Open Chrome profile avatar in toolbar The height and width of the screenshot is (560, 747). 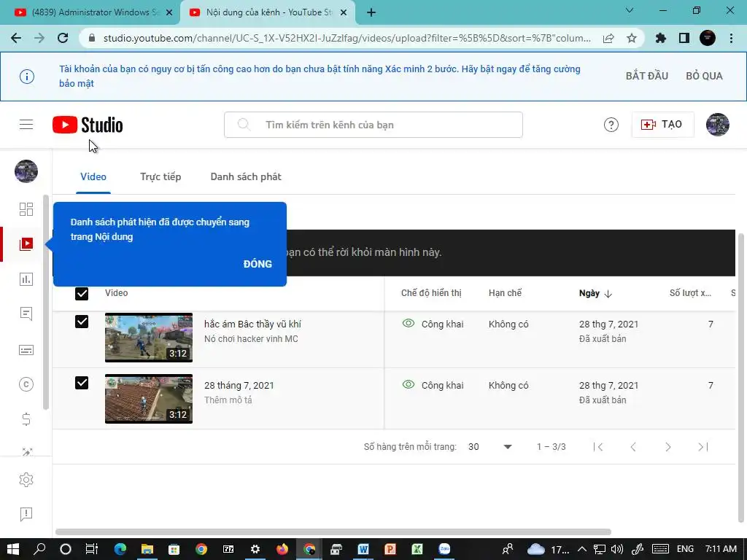[x=708, y=38]
